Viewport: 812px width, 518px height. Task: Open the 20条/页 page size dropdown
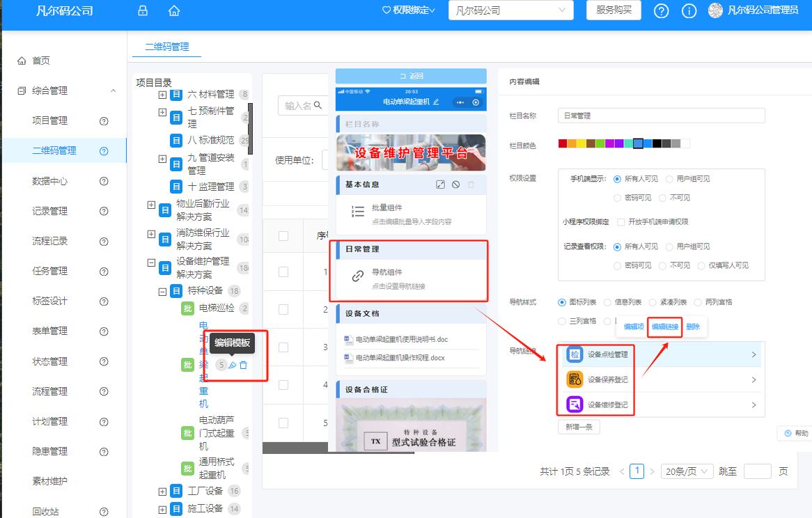tap(687, 471)
